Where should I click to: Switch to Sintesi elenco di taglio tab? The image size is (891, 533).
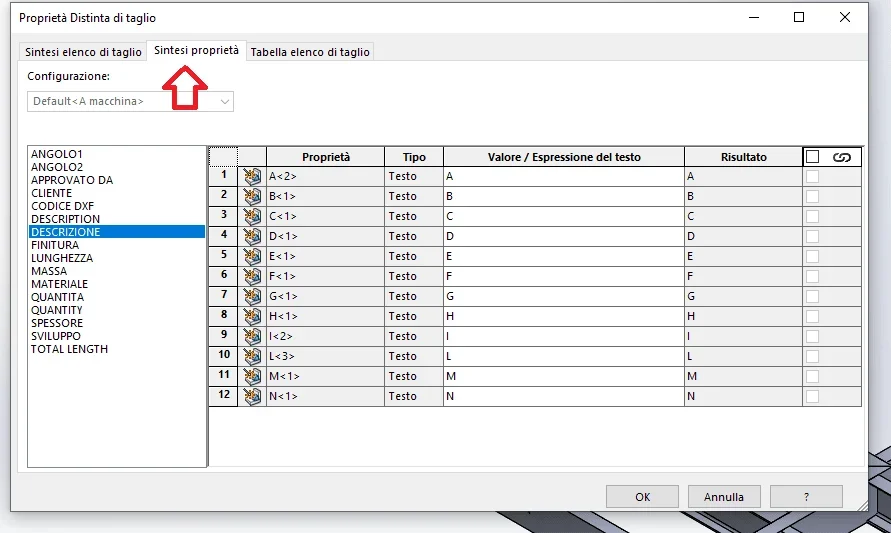tap(83, 52)
